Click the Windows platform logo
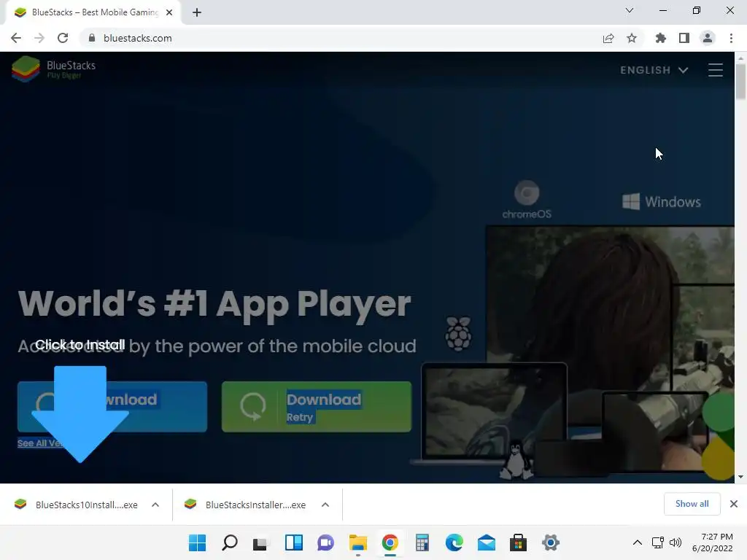Image resolution: width=747 pixels, height=560 pixels. pos(661,202)
